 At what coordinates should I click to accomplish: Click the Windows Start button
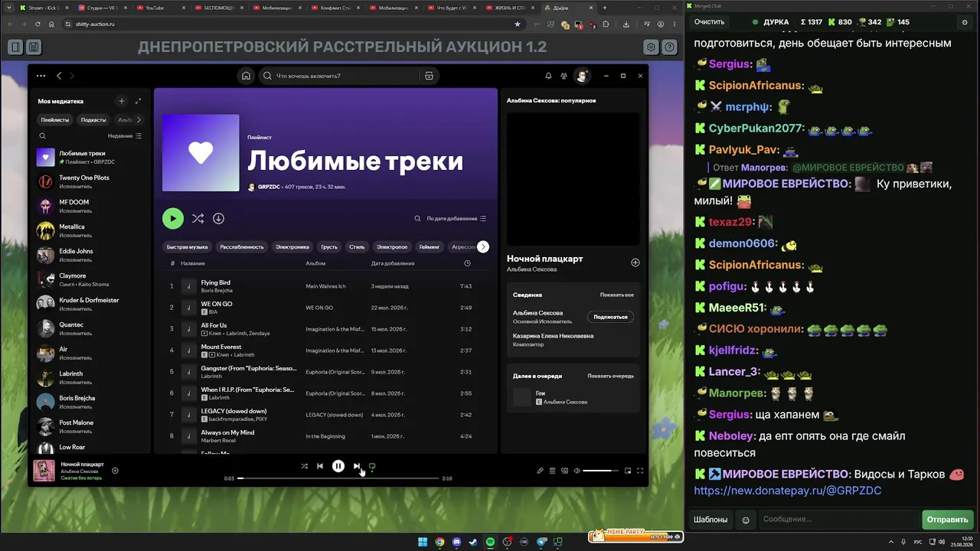pyautogui.click(x=423, y=542)
